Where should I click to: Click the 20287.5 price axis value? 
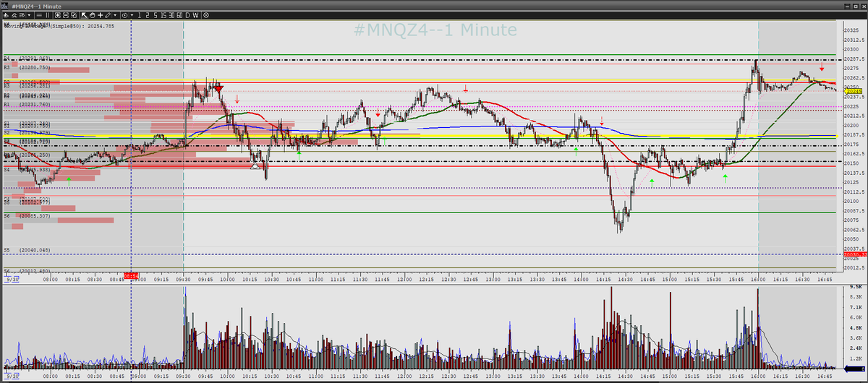854,59
